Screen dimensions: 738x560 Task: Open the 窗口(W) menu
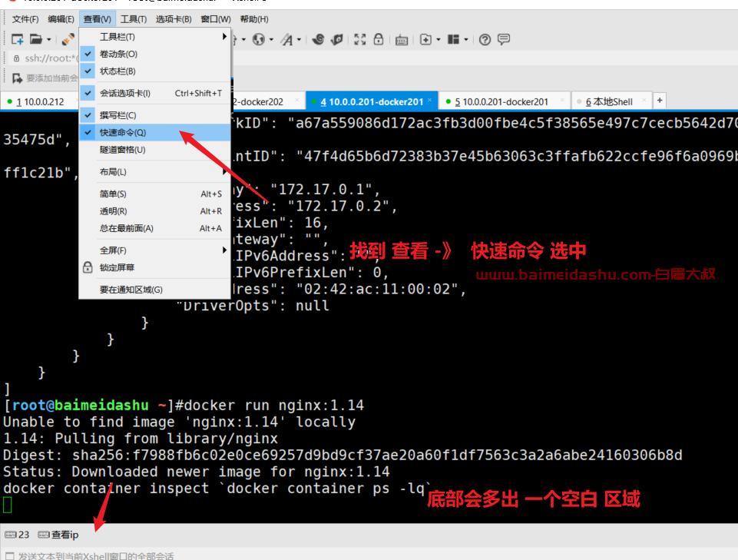tap(216, 19)
